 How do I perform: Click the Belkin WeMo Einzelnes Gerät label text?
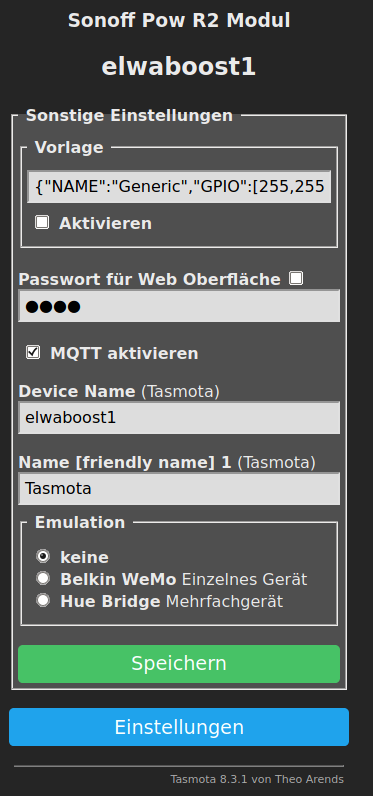pyautogui.click(x=184, y=579)
